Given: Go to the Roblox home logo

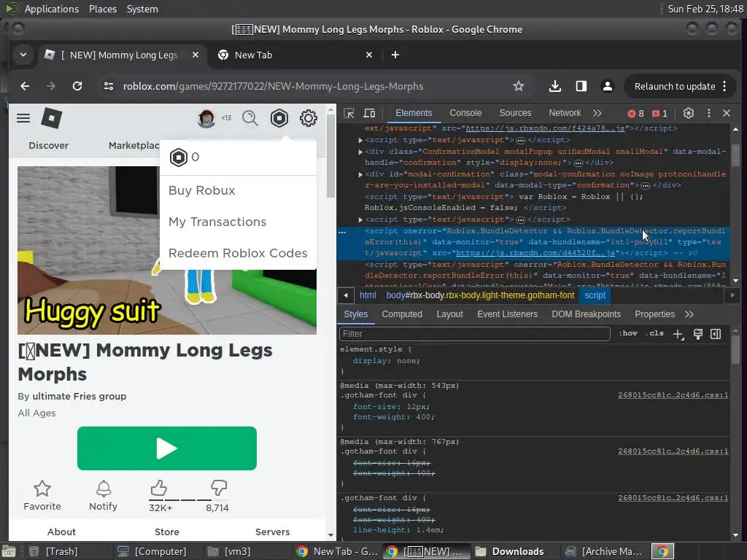Looking at the screenshot, I should [x=52, y=118].
